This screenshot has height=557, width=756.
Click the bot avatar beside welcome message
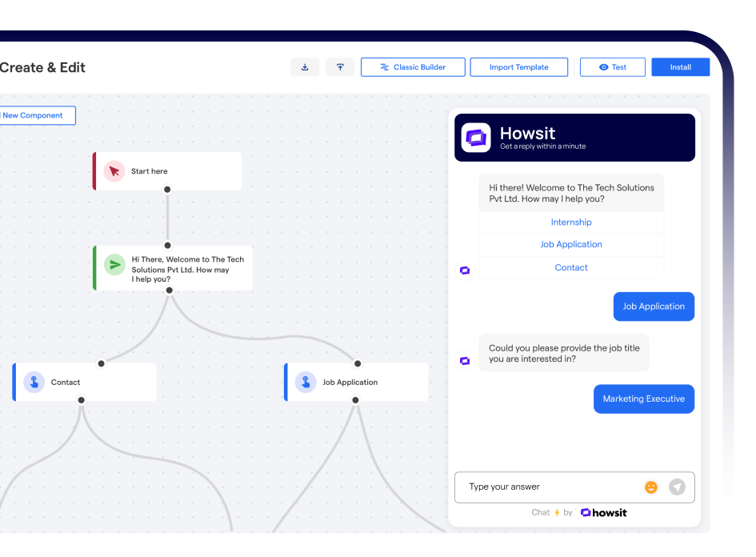coord(465,270)
